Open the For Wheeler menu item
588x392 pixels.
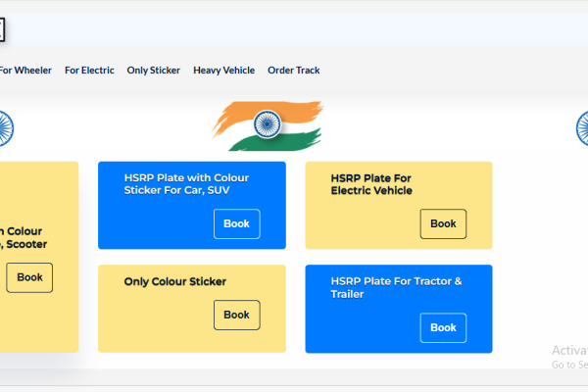pyautogui.click(x=25, y=71)
